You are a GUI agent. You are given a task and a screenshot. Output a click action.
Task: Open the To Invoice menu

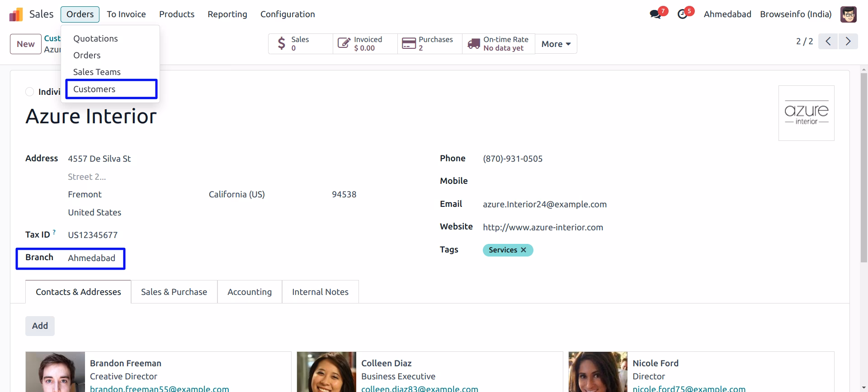126,14
